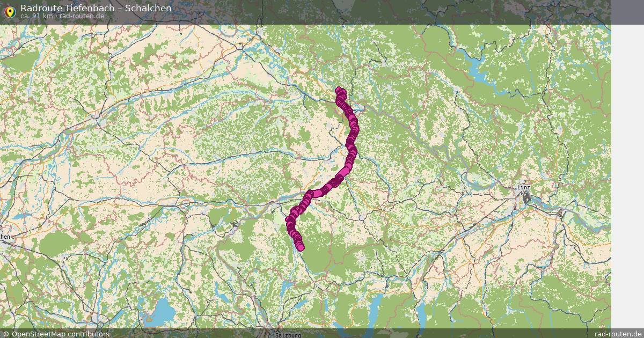Open the OpenStreetMap contributors attribution link
Viewport: 644px width, 338px height.
tap(61, 334)
